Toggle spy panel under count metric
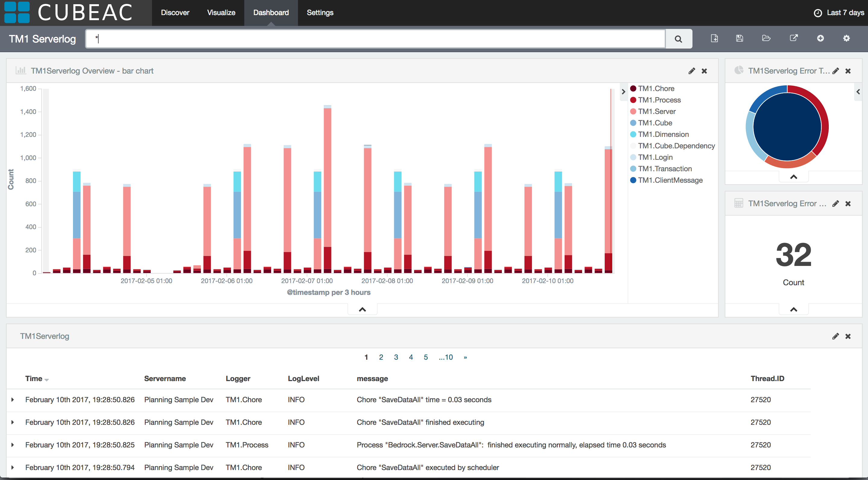 click(x=794, y=310)
